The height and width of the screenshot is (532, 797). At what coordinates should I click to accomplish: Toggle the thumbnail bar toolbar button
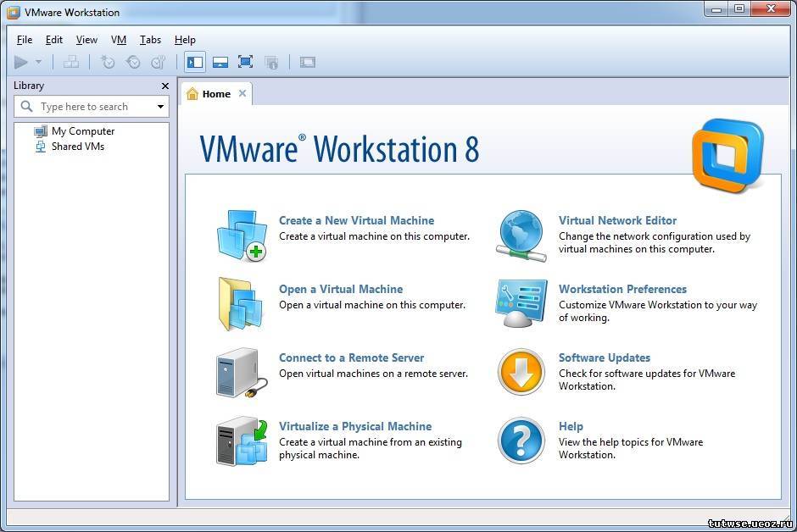[x=220, y=63]
